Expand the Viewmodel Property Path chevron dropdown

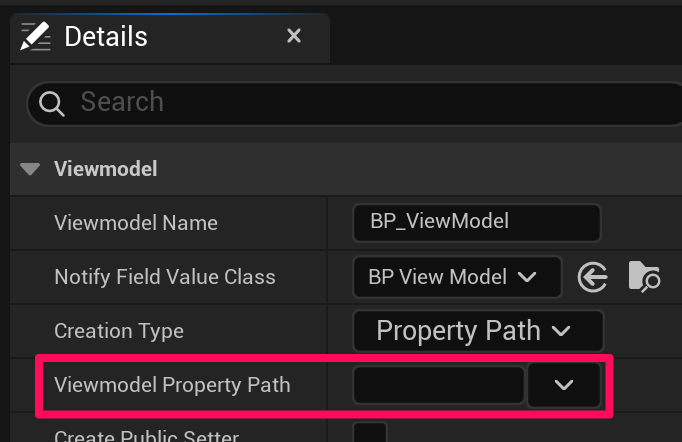point(564,384)
